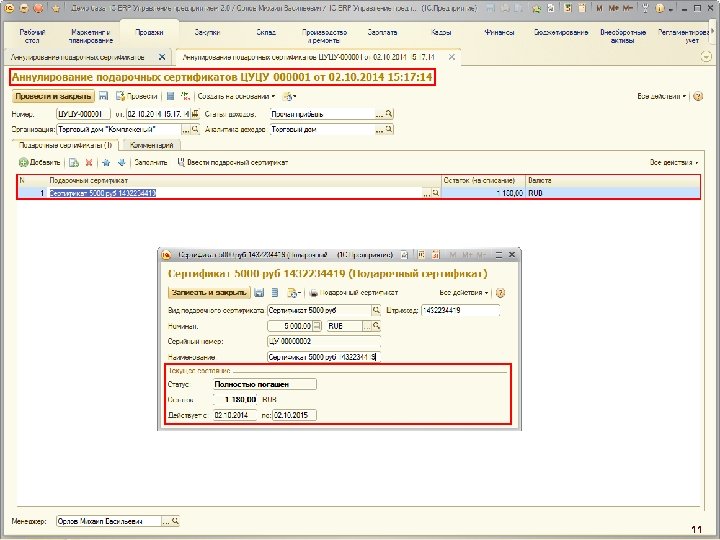Click «Заполнить» in the table toolbar
The height and width of the screenshot is (540, 720).
pos(151,163)
